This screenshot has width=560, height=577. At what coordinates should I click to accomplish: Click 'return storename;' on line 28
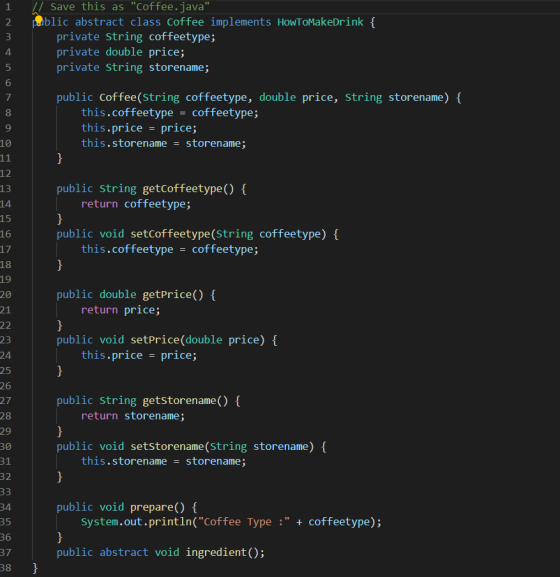tap(133, 416)
